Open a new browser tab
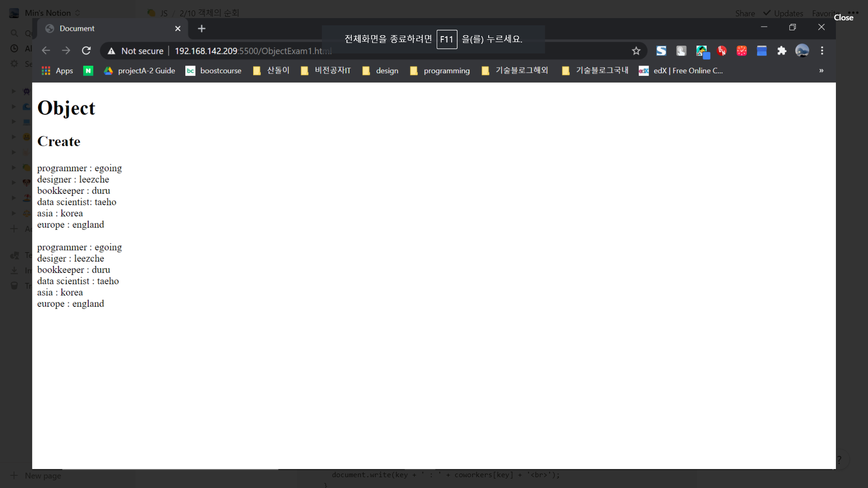 202,28
